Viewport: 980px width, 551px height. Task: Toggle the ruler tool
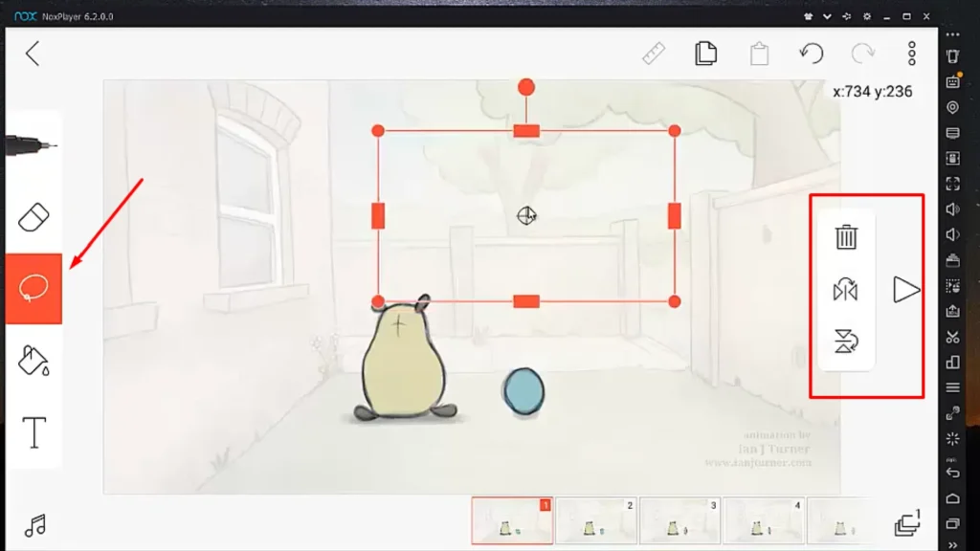pos(654,54)
